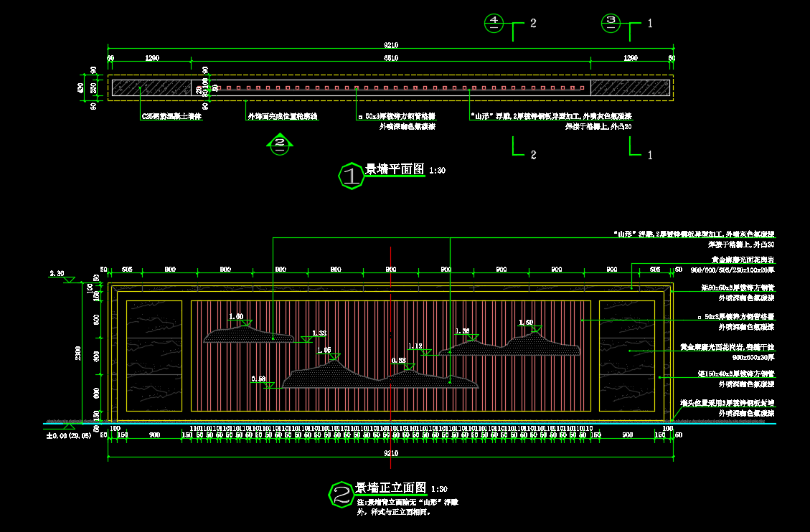Select the 外饰面完成位置轮廓线 label

283,117
